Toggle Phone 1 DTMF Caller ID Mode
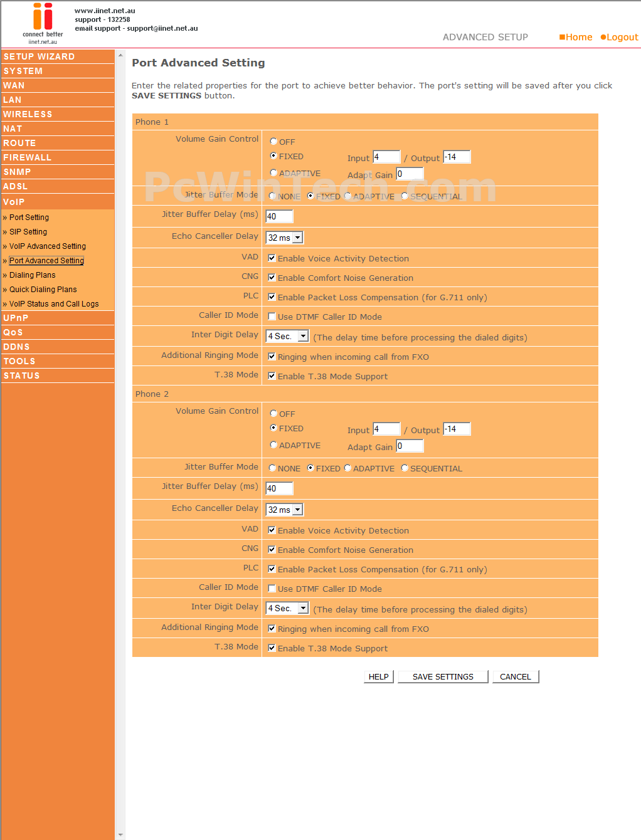Screen dimensions: 641x840 click(272, 317)
